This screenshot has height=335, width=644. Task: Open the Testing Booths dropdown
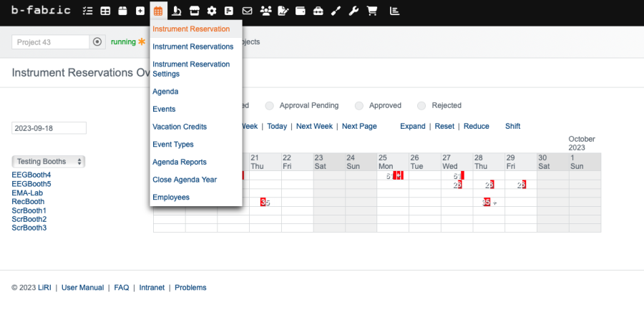click(x=49, y=162)
